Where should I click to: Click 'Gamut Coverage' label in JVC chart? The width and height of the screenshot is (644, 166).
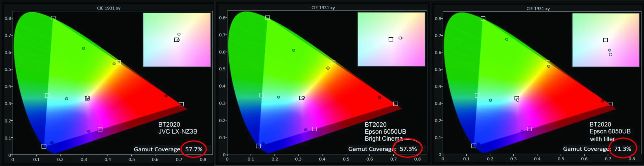[x=157, y=149]
